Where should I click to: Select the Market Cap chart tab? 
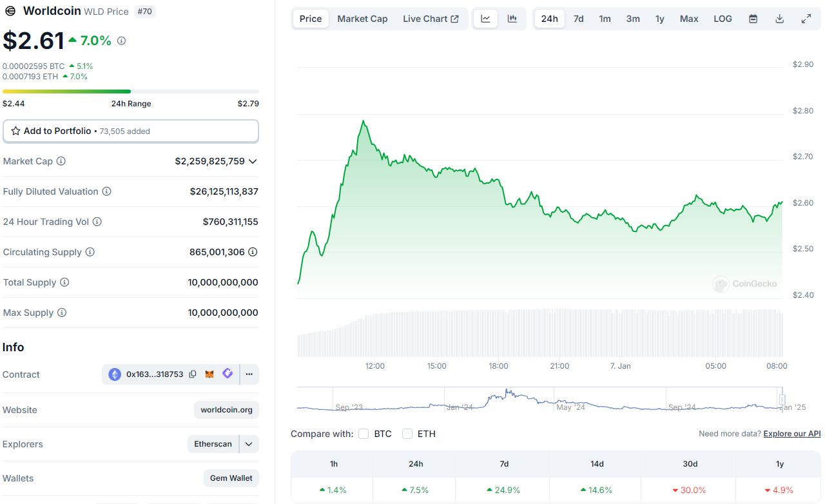[x=363, y=19]
